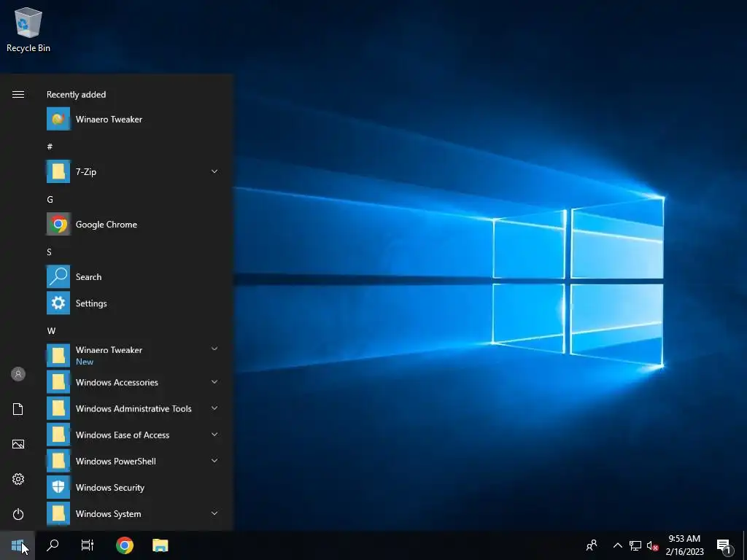Viewport: 747px width, 560px height.
Task: Open Pictures from Start sidebar
Action: point(18,444)
